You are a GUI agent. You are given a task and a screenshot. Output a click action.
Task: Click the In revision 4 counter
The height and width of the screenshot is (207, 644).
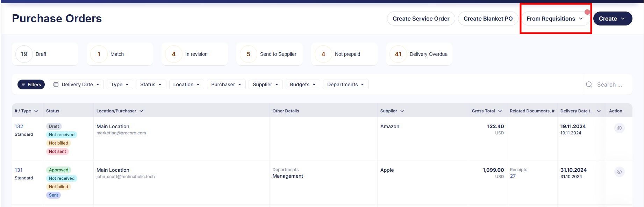tap(195, 54)
